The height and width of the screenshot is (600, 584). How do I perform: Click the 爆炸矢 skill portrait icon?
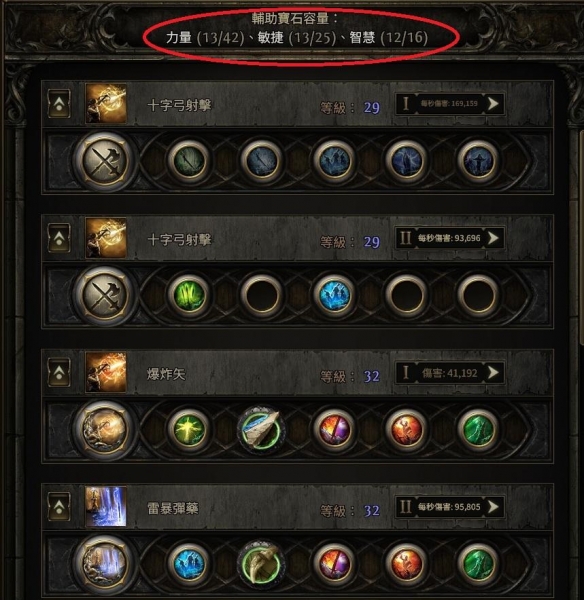click(106, 372)
